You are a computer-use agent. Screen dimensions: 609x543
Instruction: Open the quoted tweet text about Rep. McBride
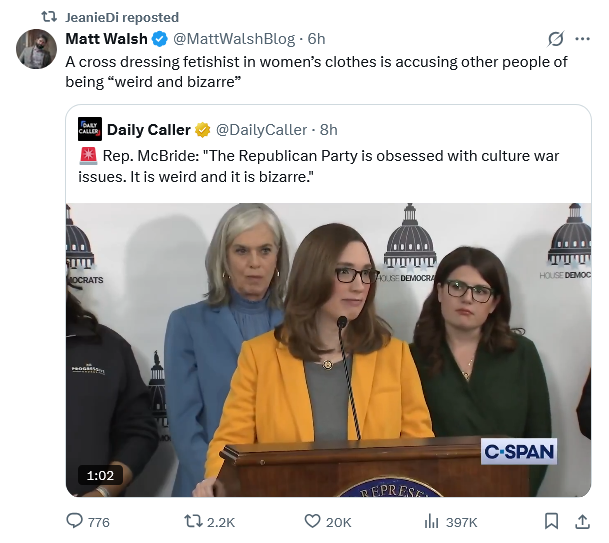[x=320, y=166]
